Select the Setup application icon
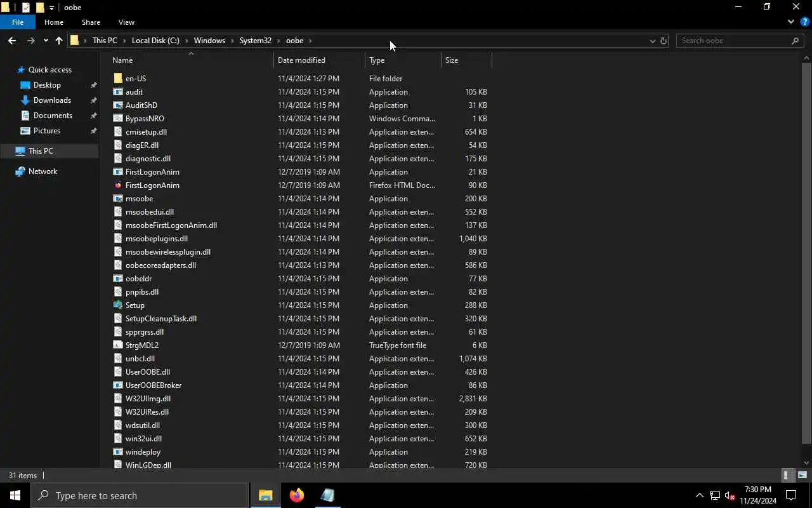The image size is (812, 508). tap(118, 305)
